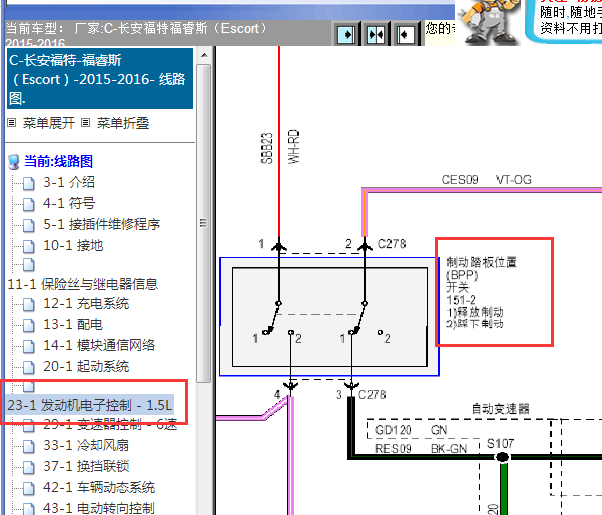Click the GD120 ground label

pyautogui.click(x=393, y=430)
